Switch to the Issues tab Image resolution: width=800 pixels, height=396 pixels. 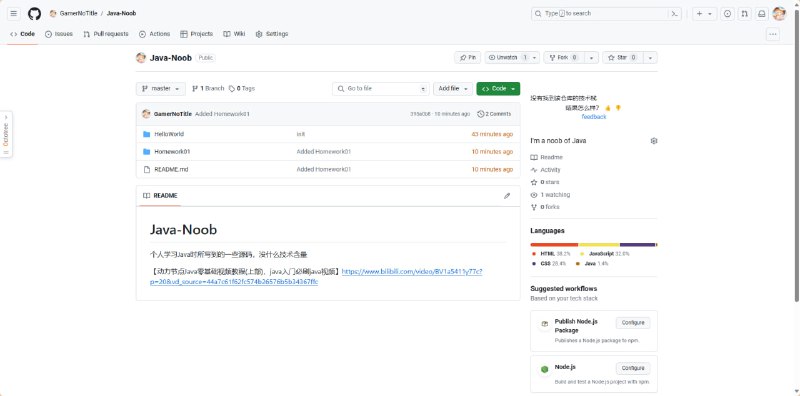[x=59, y=34]
